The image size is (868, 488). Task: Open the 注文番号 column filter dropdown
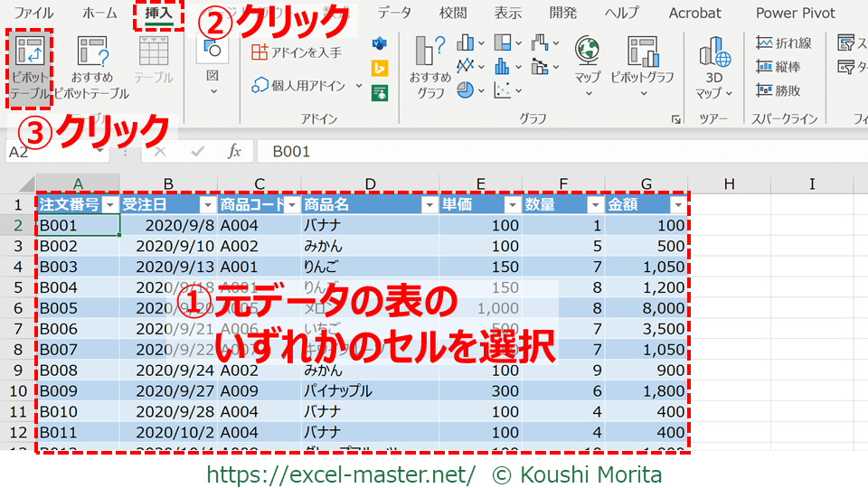109,205
